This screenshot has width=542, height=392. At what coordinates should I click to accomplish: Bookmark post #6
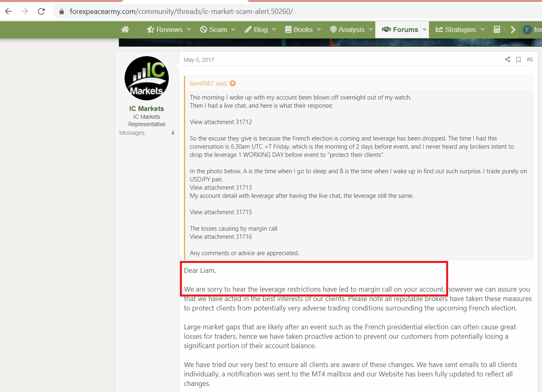(519, 60)
